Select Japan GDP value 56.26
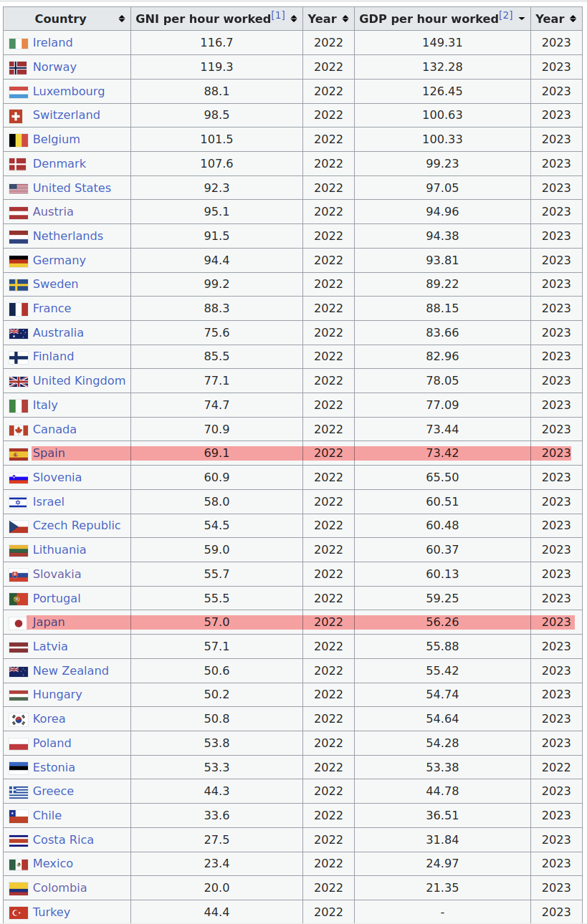The image size is (587, 924). point(442,622)
